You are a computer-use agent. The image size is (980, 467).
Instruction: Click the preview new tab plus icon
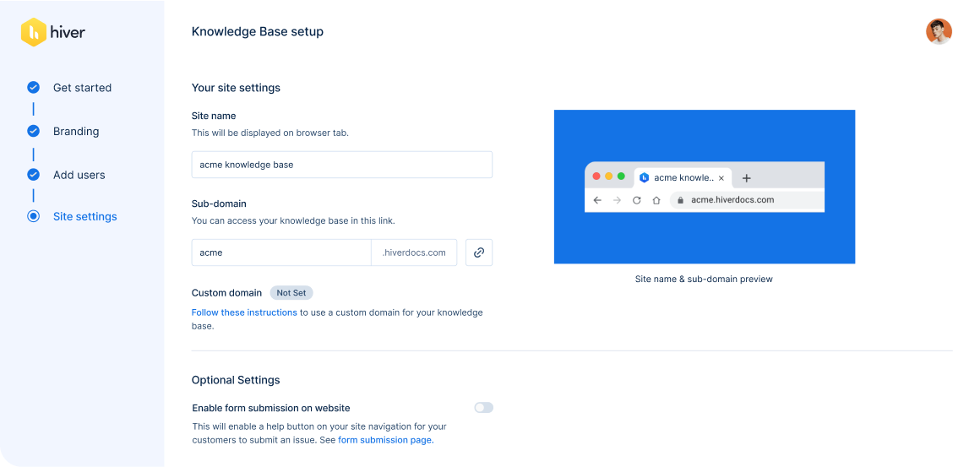pos(746,178)
